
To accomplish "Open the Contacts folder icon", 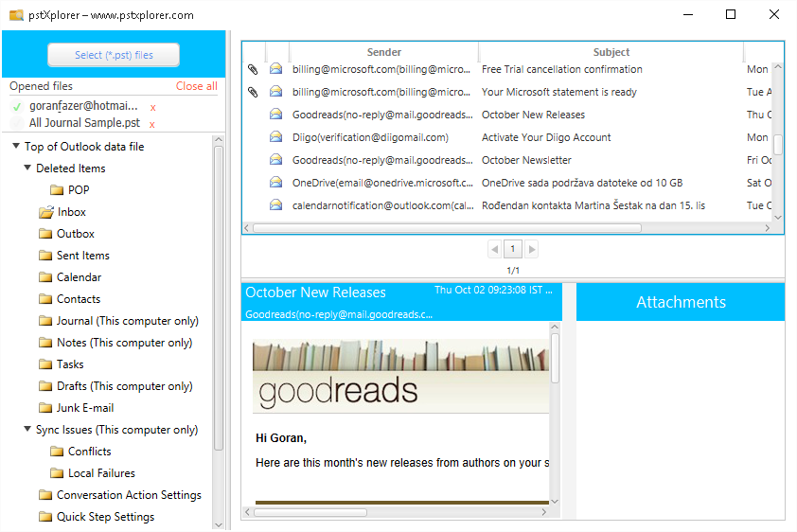I will tap(45, 299).
